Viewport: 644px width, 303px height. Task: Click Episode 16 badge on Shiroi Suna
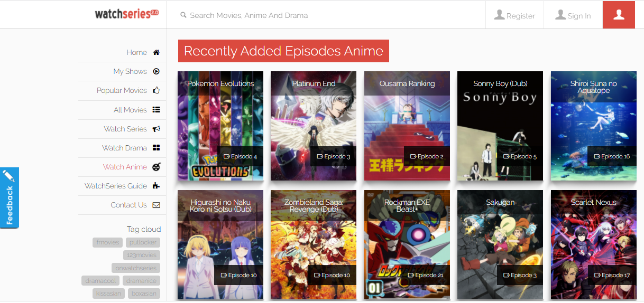(612, 156)
